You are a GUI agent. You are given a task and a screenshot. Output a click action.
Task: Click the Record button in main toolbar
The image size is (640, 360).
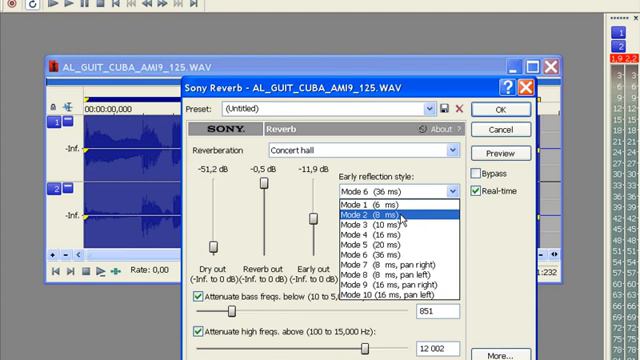[12, 4]
